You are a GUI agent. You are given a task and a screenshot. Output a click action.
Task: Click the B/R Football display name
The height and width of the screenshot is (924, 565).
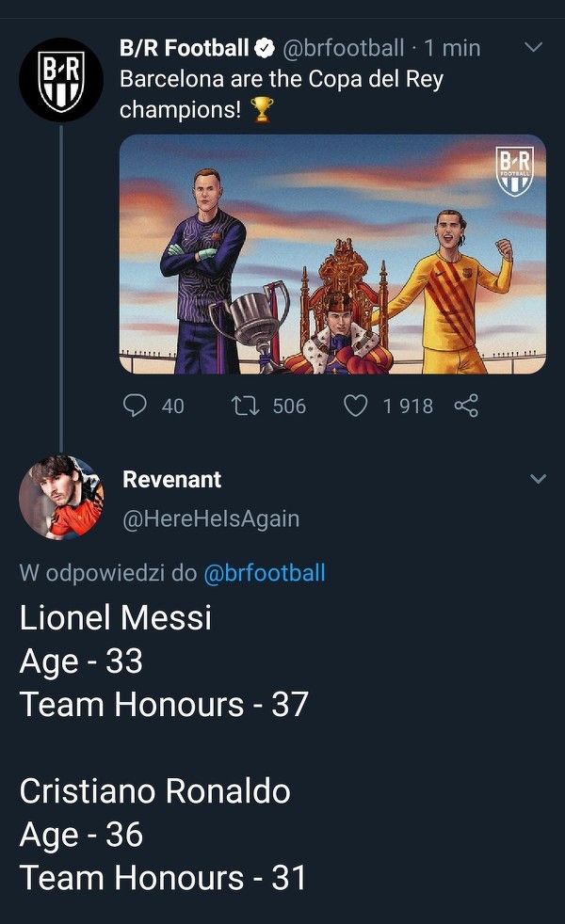coord(185,48)
